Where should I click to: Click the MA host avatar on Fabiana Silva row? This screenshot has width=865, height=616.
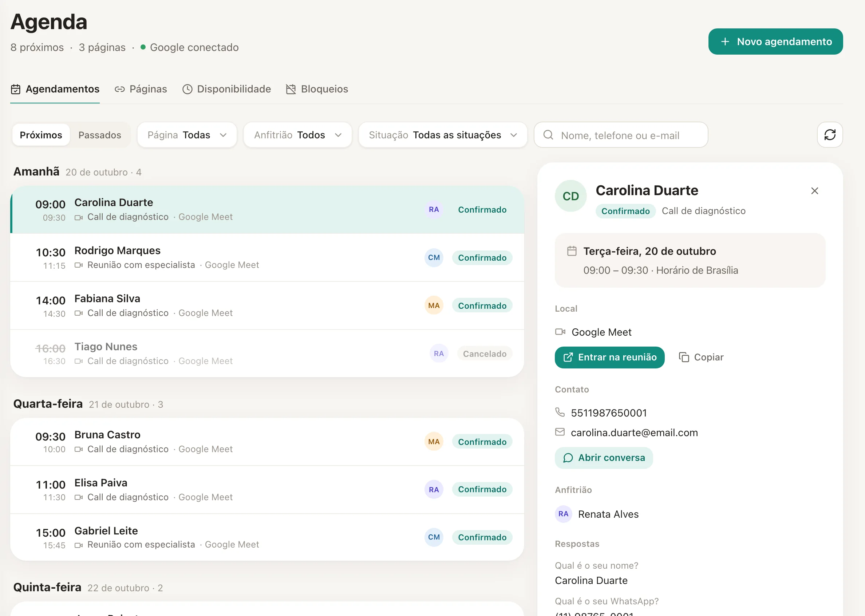click(x=434, y=305)
